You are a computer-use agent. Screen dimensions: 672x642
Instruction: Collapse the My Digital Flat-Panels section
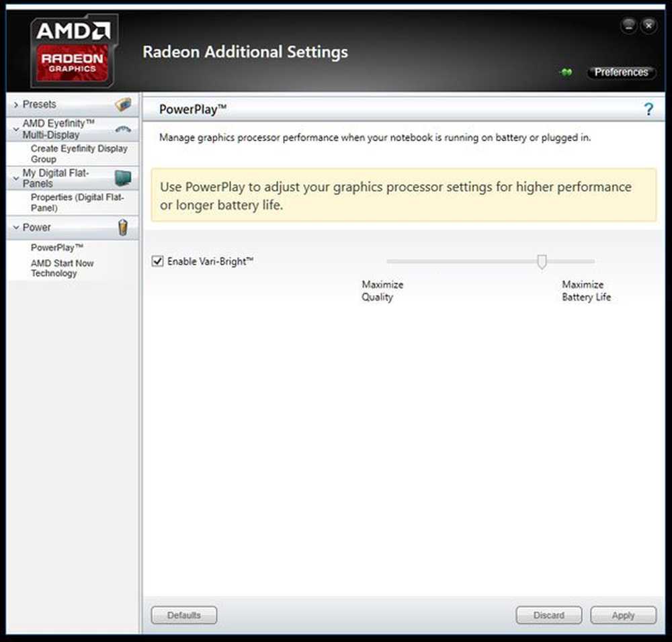coord(16,178)
